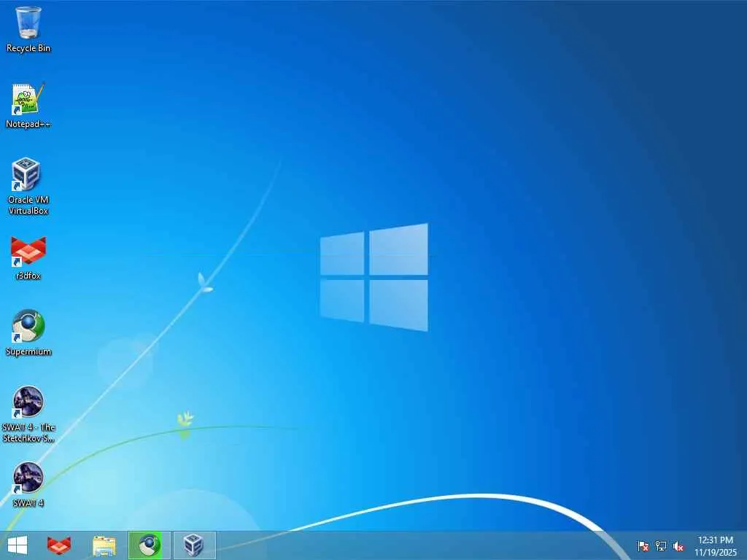
Task: Select the Notepad++ desktop shortcut
Action: (28, 106)
